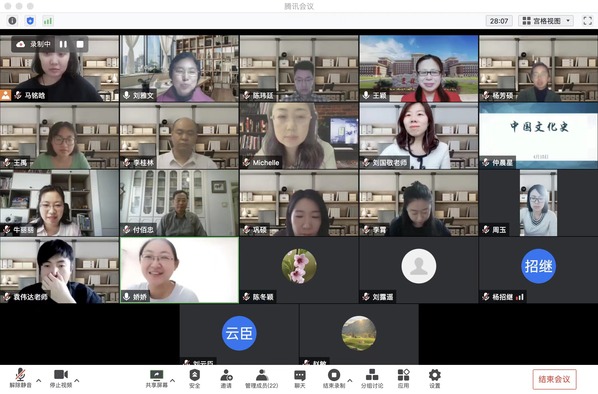Stop the camera video (停止视频)
Viewport: 598px width, 394px height.
click(61, 378)
